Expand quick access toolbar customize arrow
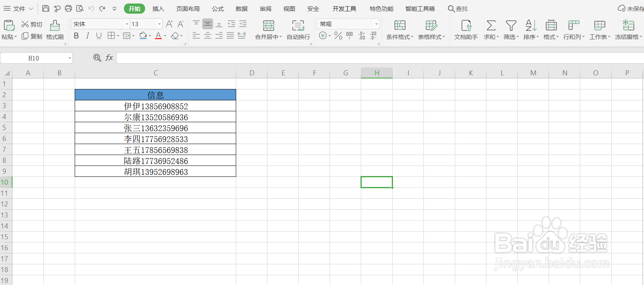This screenshot has height=285, width=644. [x=114, y=9]
